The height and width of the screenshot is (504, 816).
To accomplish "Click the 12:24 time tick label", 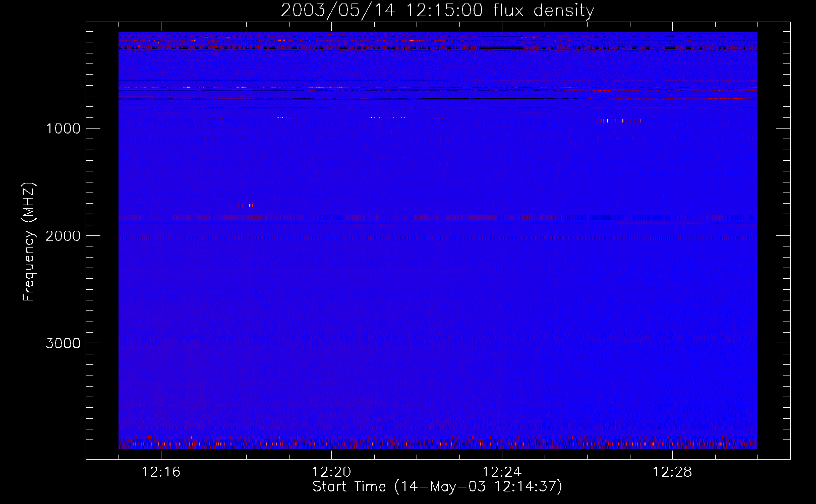I will point(502,472).
